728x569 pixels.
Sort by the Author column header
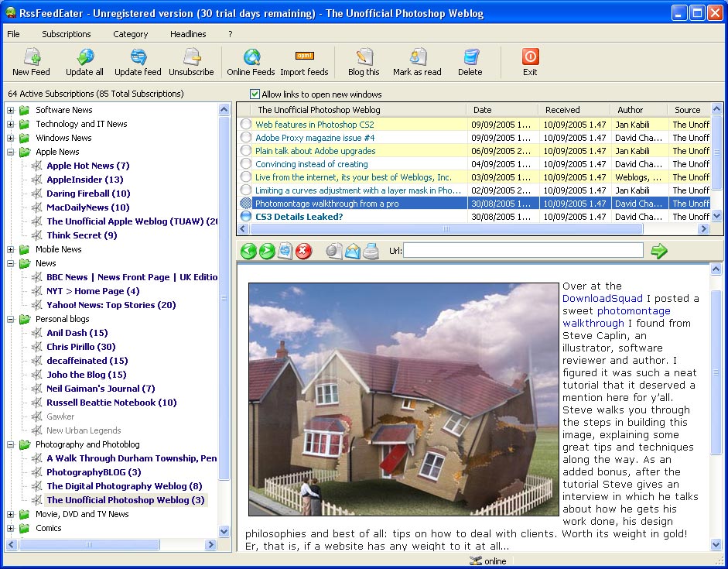coord(639,110)
